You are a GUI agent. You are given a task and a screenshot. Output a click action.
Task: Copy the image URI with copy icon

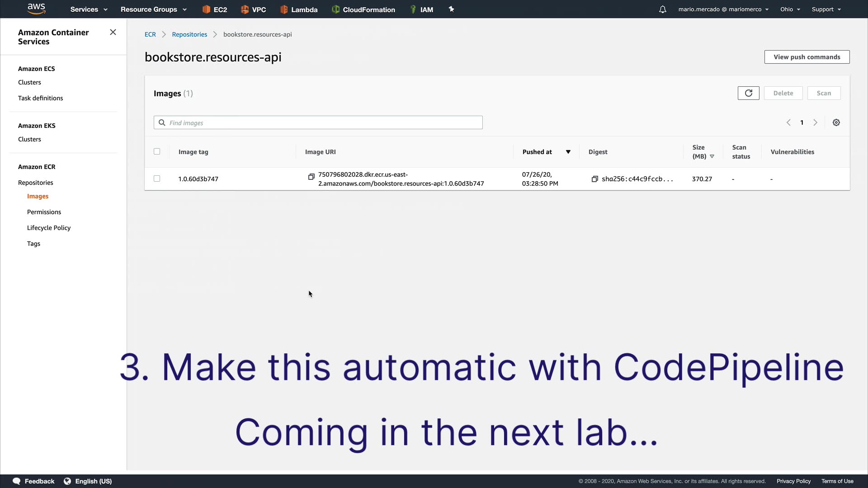(311, 177)
